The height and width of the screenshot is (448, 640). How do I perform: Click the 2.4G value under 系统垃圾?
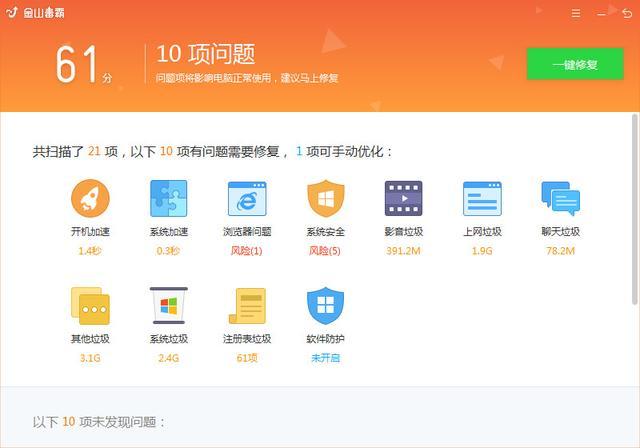coord(169,358)
